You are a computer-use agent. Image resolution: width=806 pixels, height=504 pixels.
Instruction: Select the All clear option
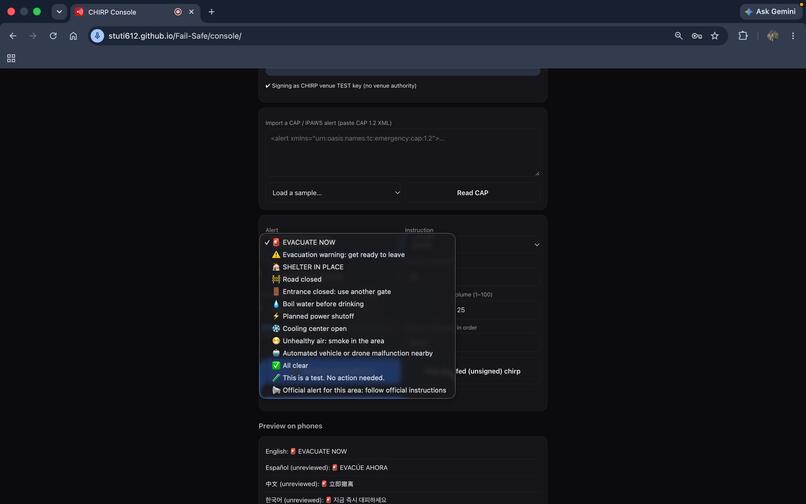357,366
